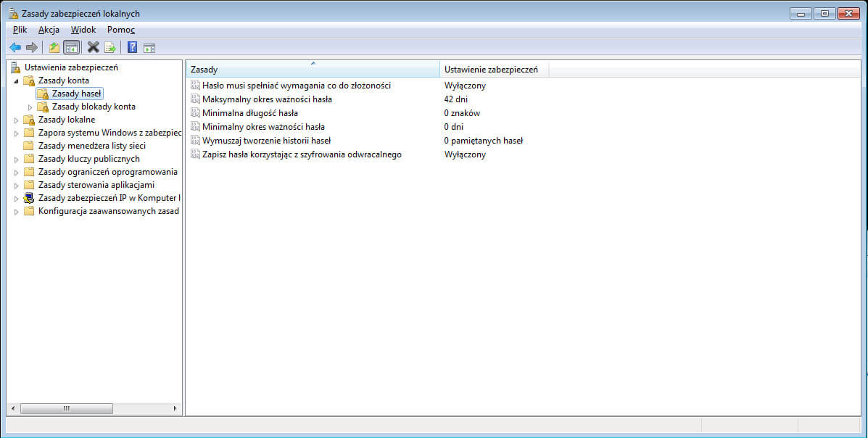
Task: Click the Up one level folder icon
Action: click(x=54, y=48)
